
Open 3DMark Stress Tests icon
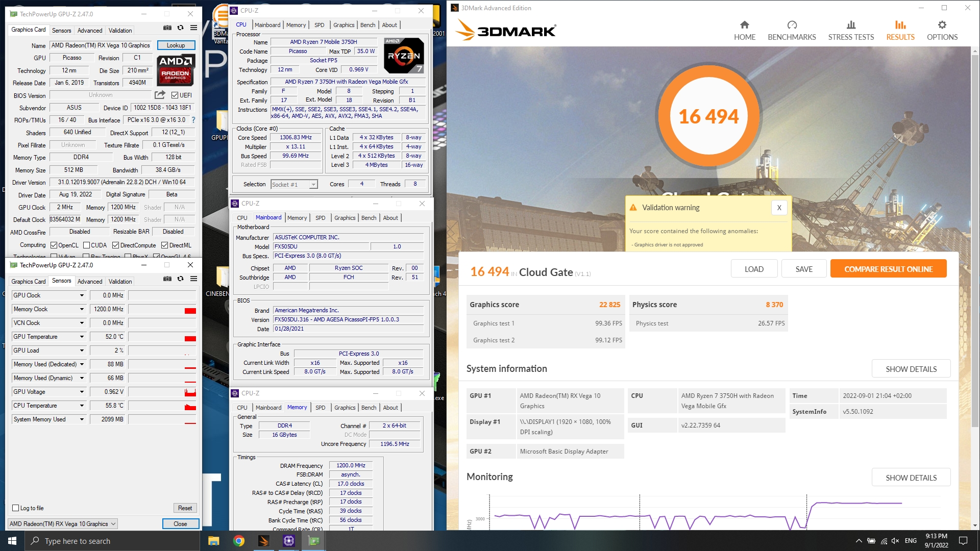click(x=851, y=25)
